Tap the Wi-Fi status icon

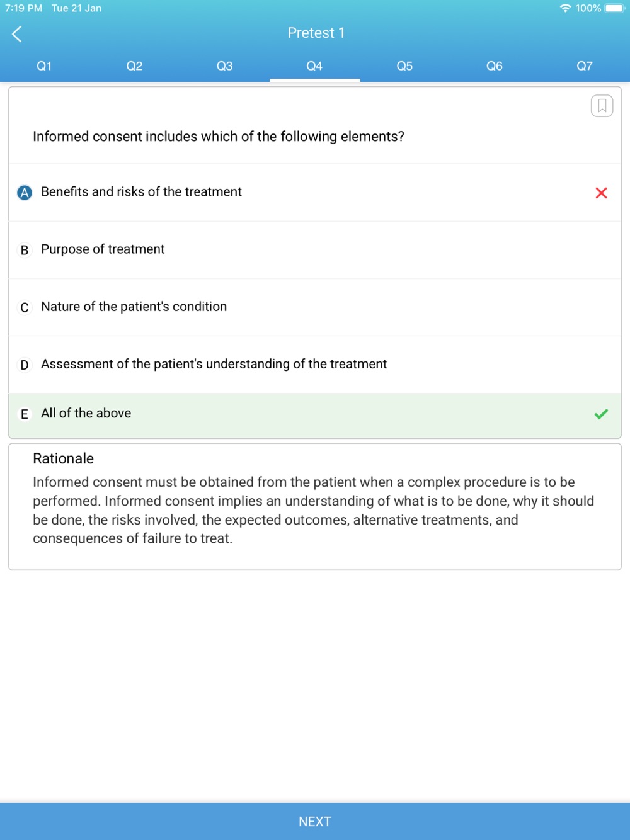[565, 8]
